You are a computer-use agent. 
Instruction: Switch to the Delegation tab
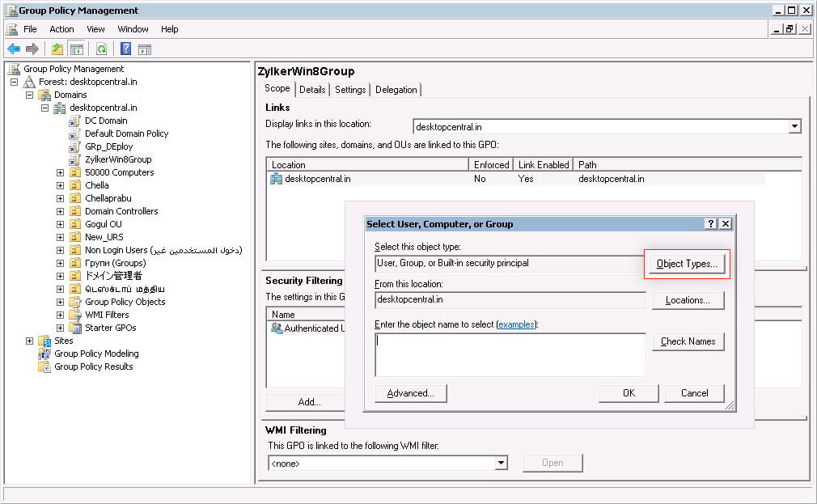396,90
